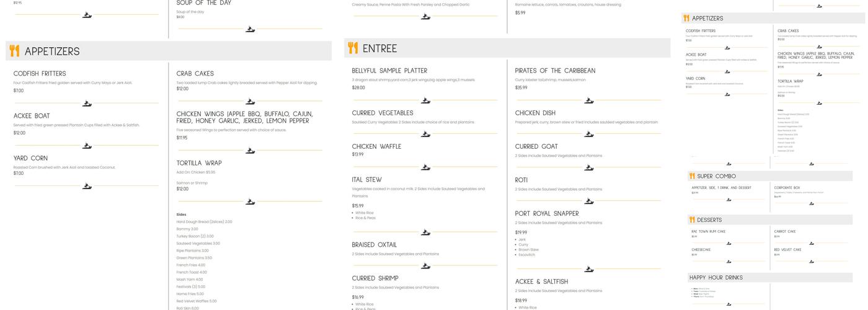Click the ROTI entree title
The width and height of the screenshot is (868, 310).
point(521,180)
